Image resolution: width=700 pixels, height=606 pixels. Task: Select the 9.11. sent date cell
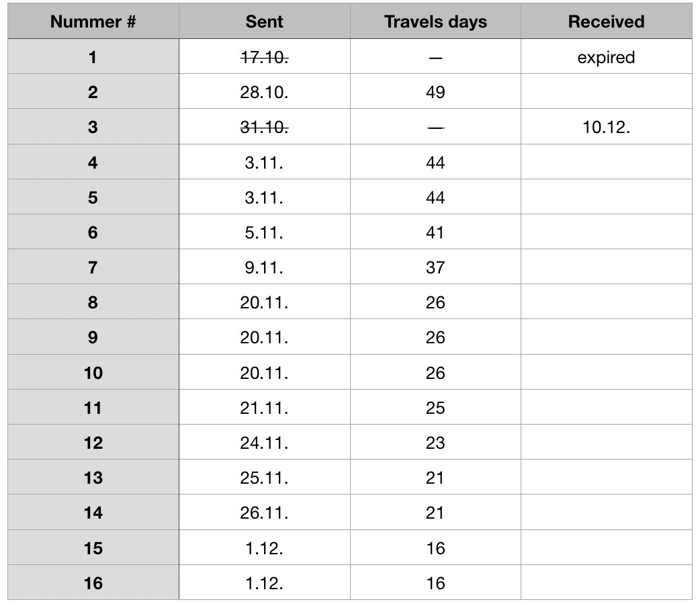(264, 267)
